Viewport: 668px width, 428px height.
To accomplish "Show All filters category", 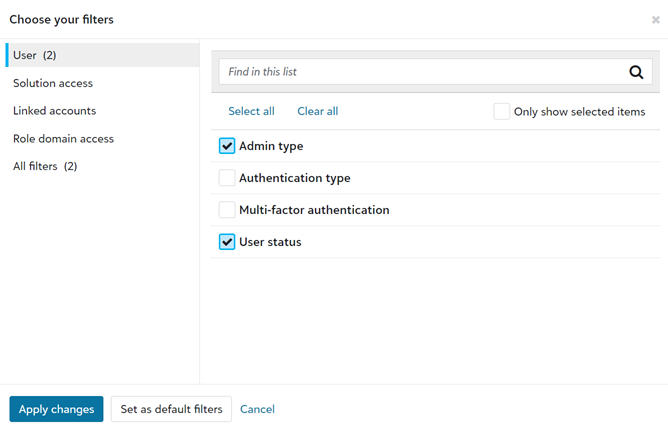I will pos(44,167).
